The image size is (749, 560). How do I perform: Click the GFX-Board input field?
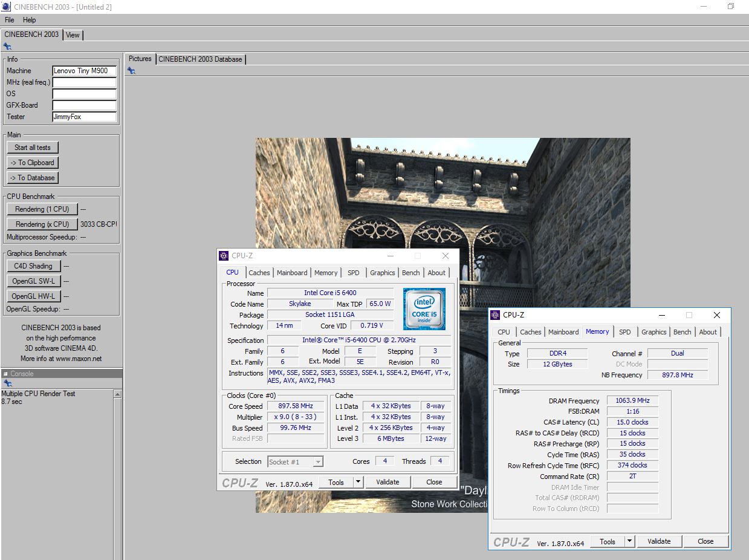(x=84, y=105)
